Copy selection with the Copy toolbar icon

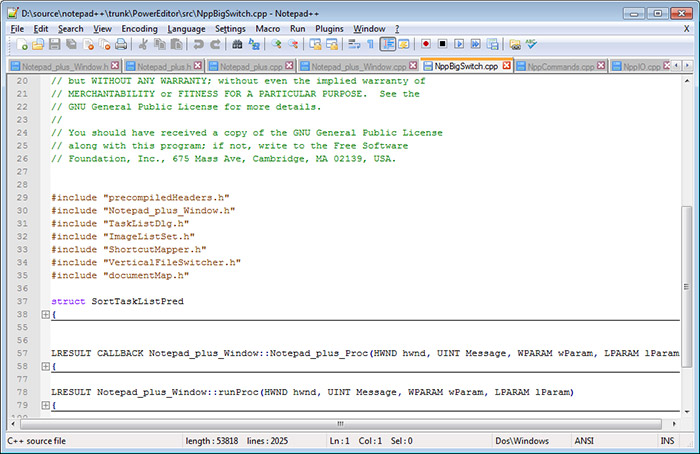(x=159, y=44)
